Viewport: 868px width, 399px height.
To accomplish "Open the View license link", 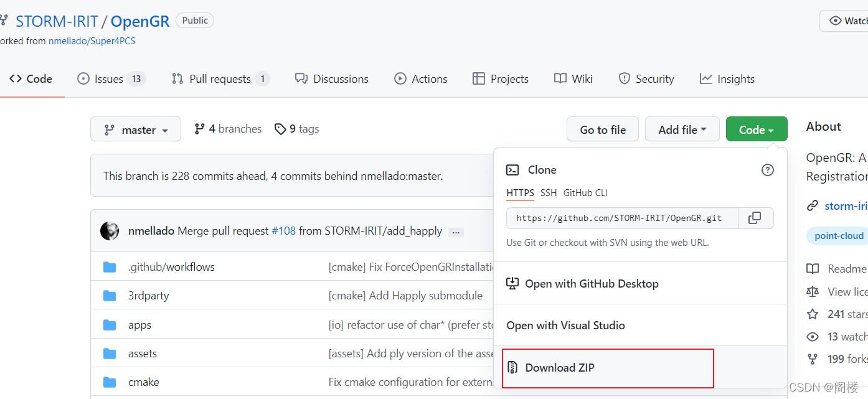I will pos(837,292).
